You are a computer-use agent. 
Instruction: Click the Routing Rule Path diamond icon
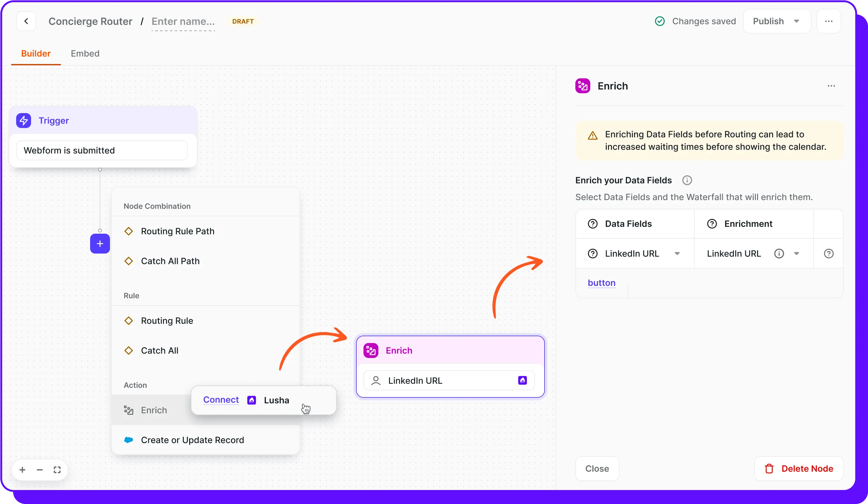tap(129, 231)
